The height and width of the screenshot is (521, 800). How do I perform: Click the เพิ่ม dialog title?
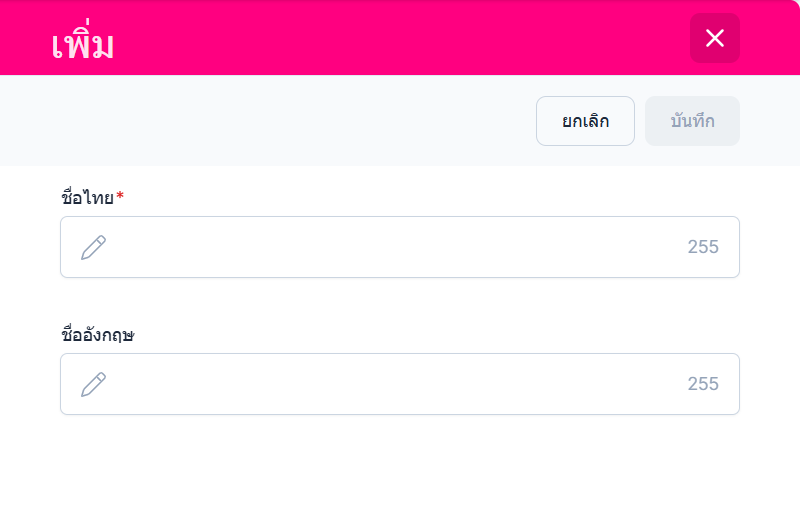pos(82,44)
